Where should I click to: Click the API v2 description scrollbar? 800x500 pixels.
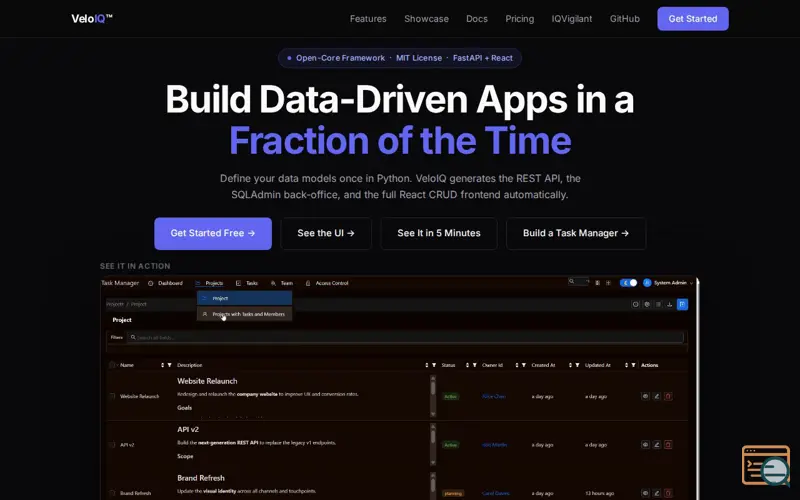click(433, 444)
